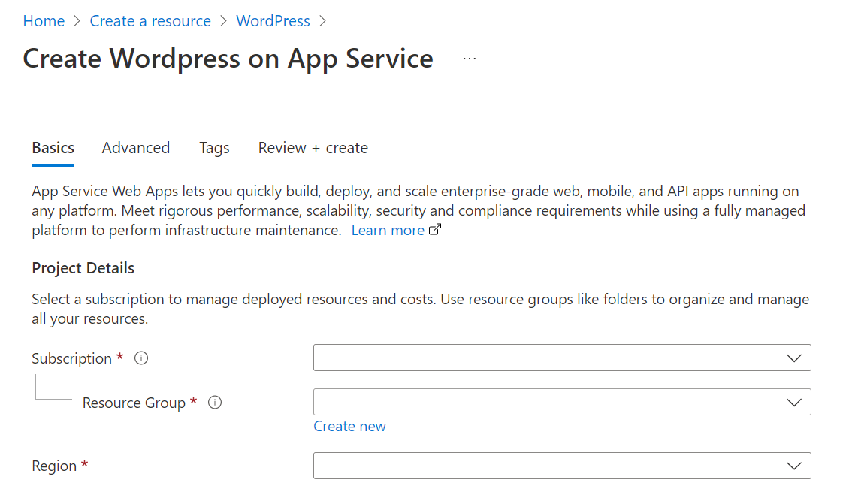This screenshot has width=849, height=504.
Task: Click Create new resource group link
Action: click(350, 427)
